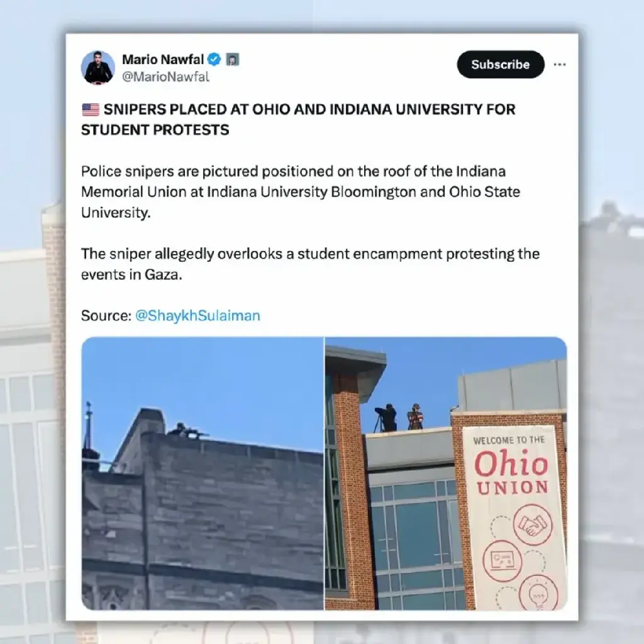Click the Mario Nawfal display name
Screen dimensions: 644x644
tap(163, 60)
